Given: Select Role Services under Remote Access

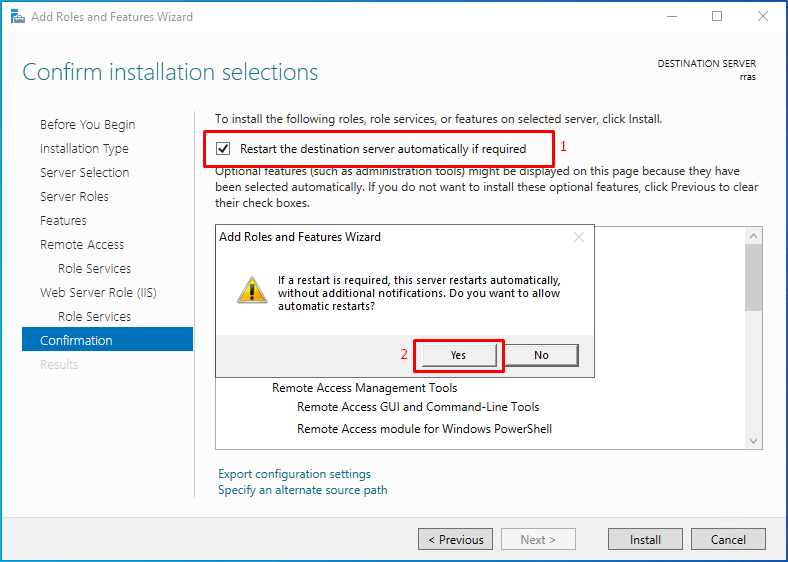Looking at the screenshot, I should click(94, 268).
